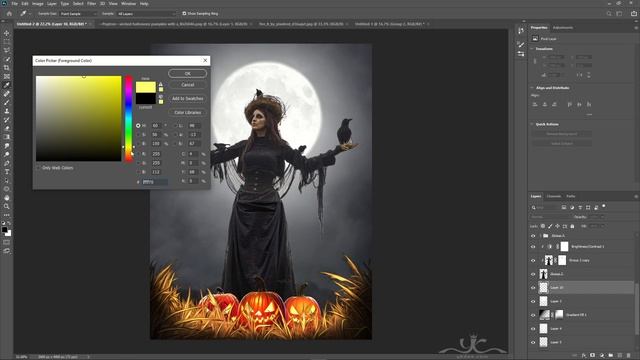Viewport: 640px width, 360px height.
Task: Select the S (saturation) radio button
Action: click(138, 135)
